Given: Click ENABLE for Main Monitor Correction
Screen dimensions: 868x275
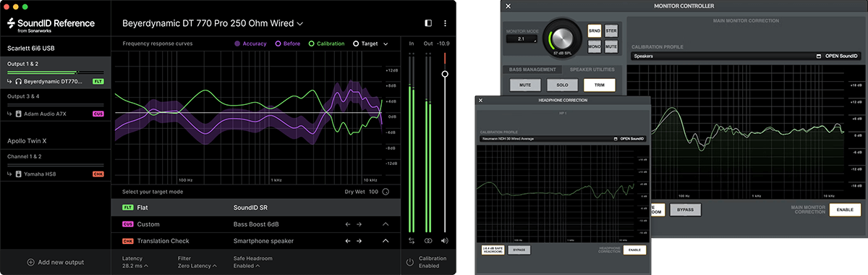Looking at the screenshot, I should 845,209.
